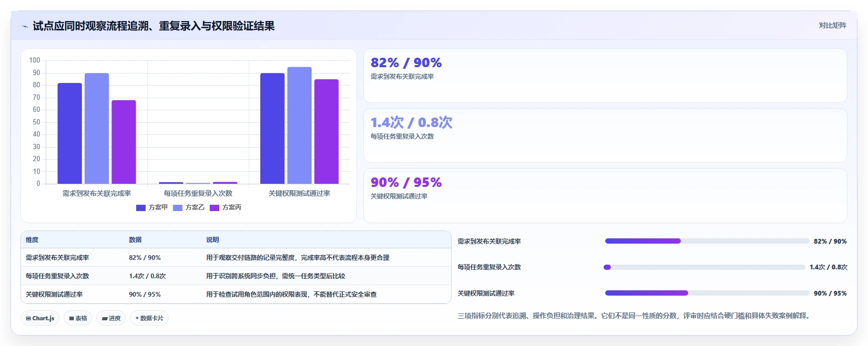The image size is (868, 346).
Task: Toggle the 方案乙 legend color swatch
Action: click(x=178, y=208)
